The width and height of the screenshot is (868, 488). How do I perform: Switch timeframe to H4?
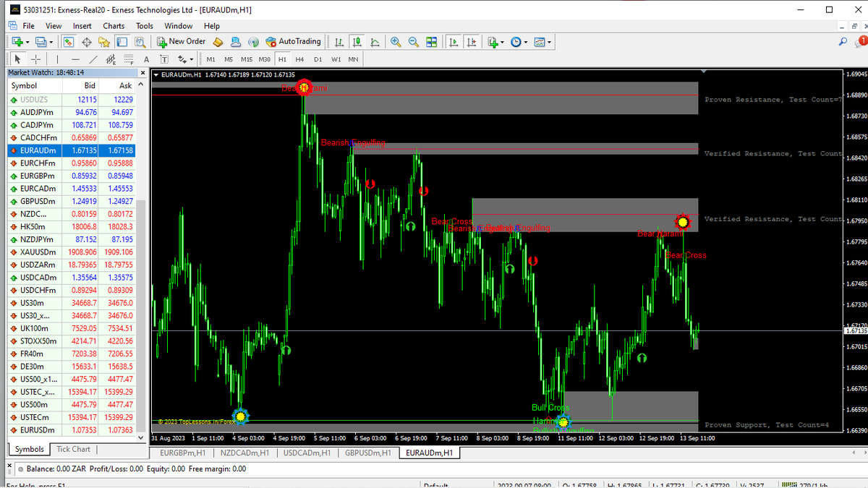(x=299, y=59)
